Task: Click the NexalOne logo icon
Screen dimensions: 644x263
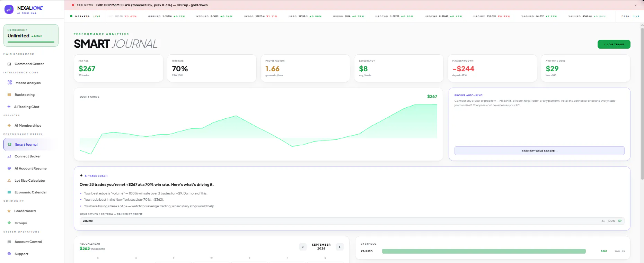Action: click(9, 9)
